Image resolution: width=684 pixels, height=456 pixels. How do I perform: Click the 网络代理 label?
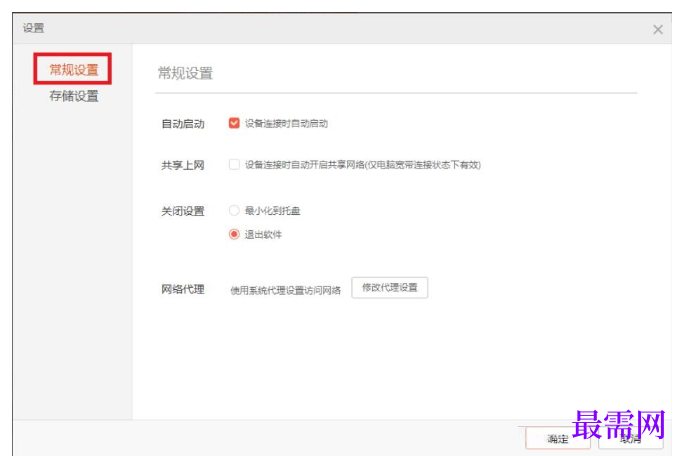183,289
